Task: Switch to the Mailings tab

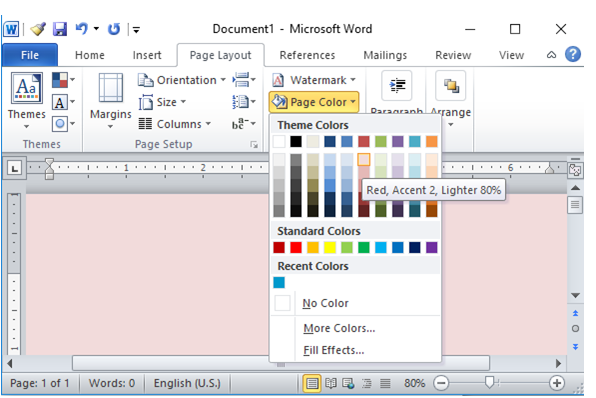Action: 385,55
